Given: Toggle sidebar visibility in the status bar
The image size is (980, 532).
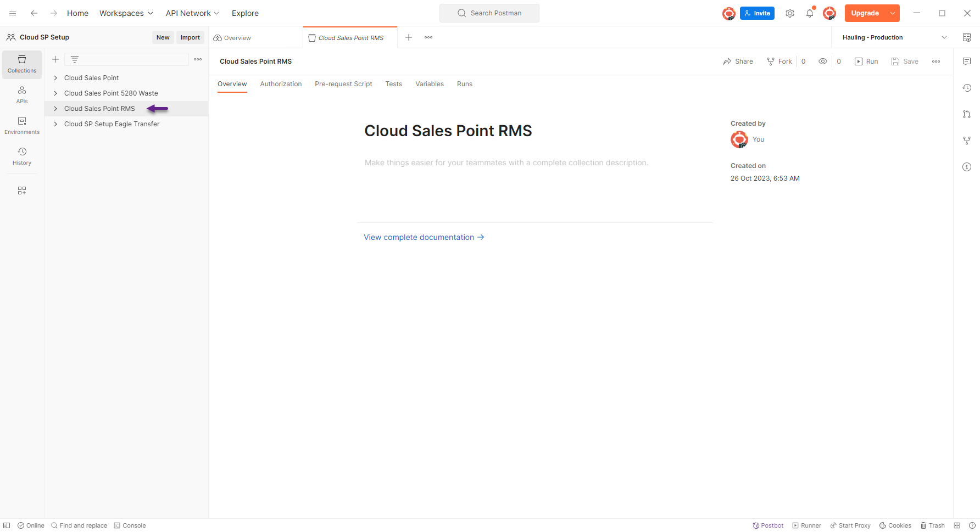Looking at the screenshot, I should (7, 525).
